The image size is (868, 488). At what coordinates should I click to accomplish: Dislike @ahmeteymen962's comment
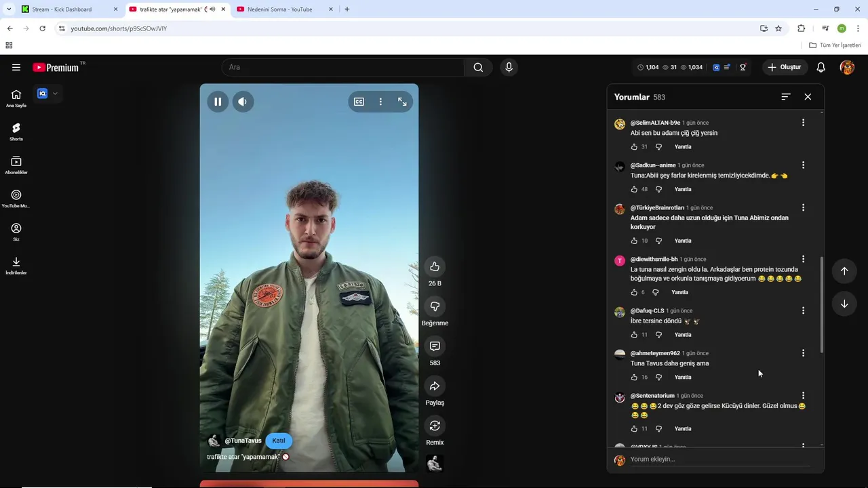[x=658, y=377]
